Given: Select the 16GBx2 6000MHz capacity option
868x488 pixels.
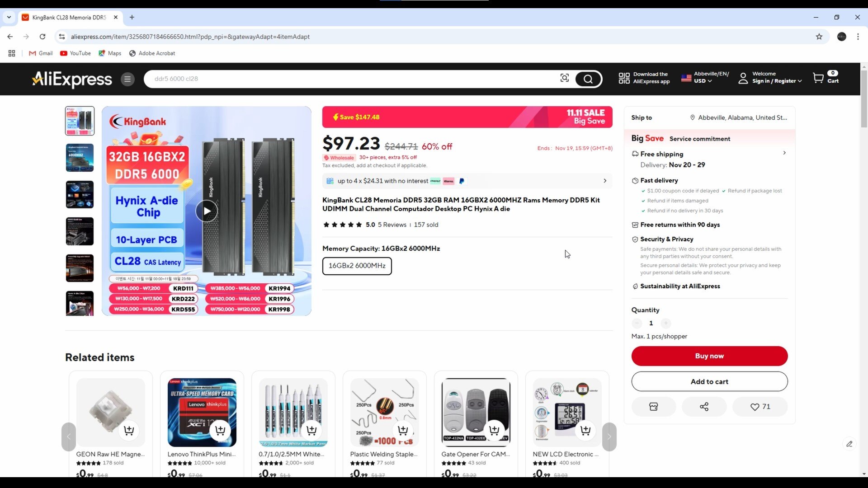Looking at the screenshot, I should (x=357, y=266).
